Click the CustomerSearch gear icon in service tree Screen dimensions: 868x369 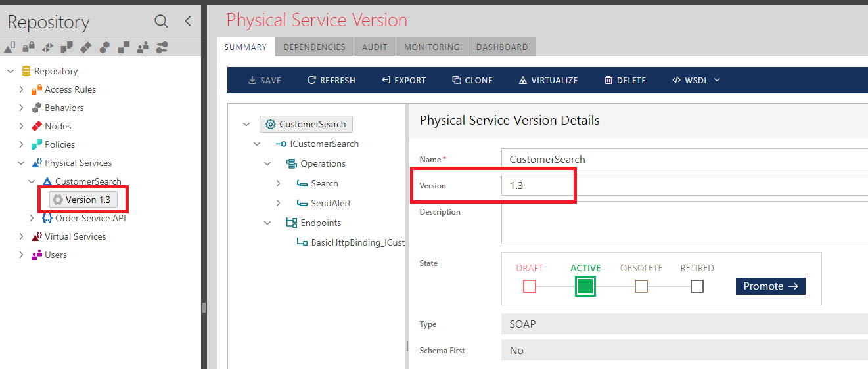(270, 124)
